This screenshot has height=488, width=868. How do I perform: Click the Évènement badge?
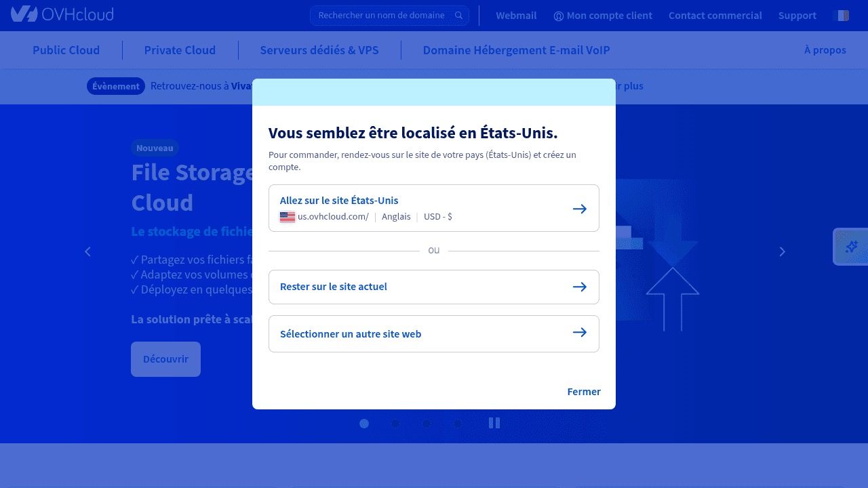pyautogui.click(x=116, y=86)
